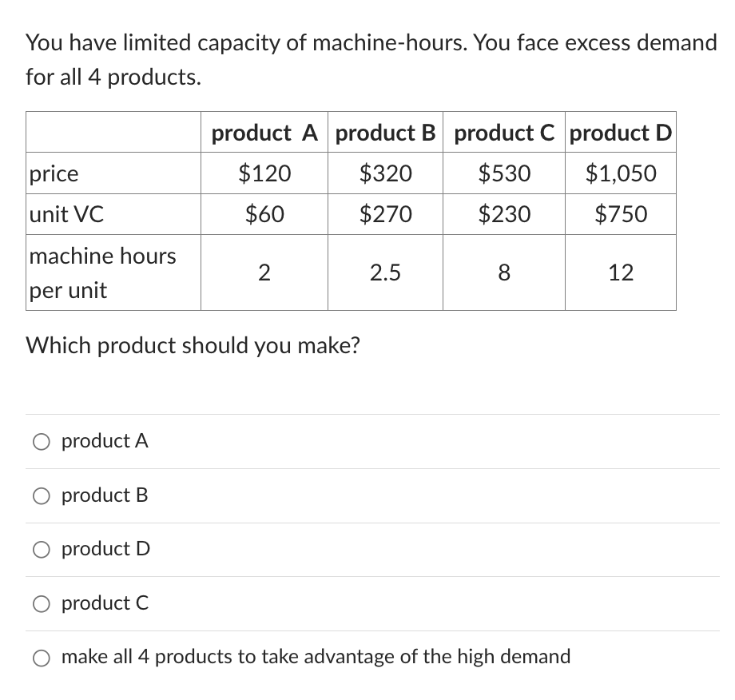Click the $120 price cell

[264, 173]
